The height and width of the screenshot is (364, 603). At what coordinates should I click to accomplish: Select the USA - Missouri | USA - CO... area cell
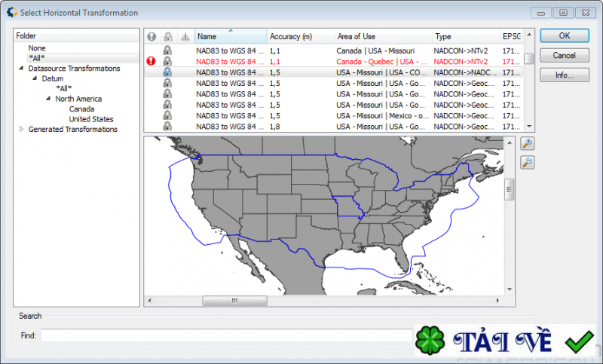[x=381, y=72]
